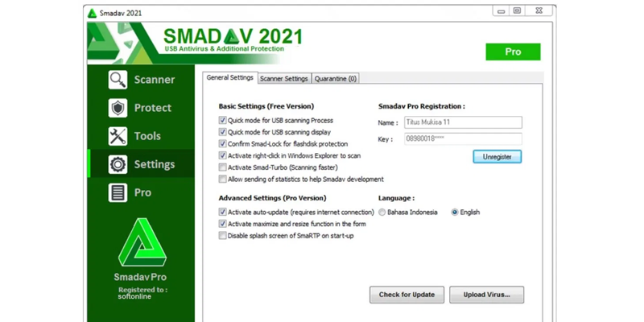Click Check for Update button
The width and height of the screenshot is (644, 322).
coord(407,295)
